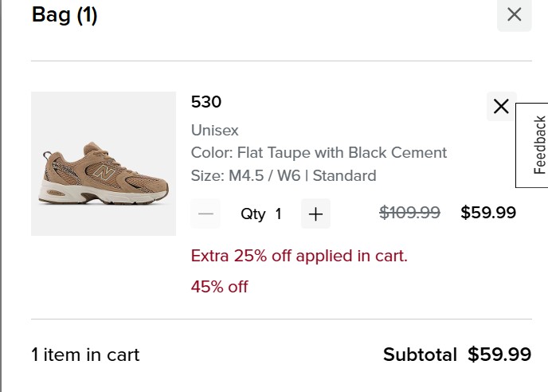
Task: Click the taupe sneaker product thumbnail
Action: click(104, 163)
